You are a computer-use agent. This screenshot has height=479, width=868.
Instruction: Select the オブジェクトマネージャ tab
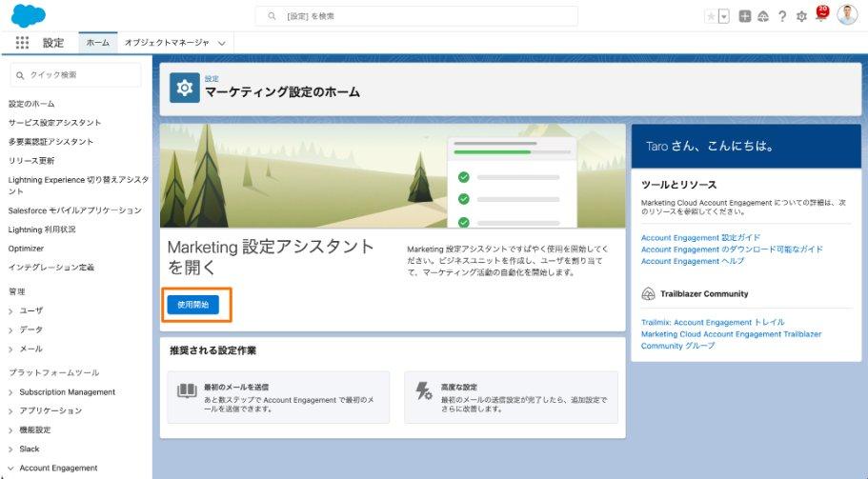[167, 43]
